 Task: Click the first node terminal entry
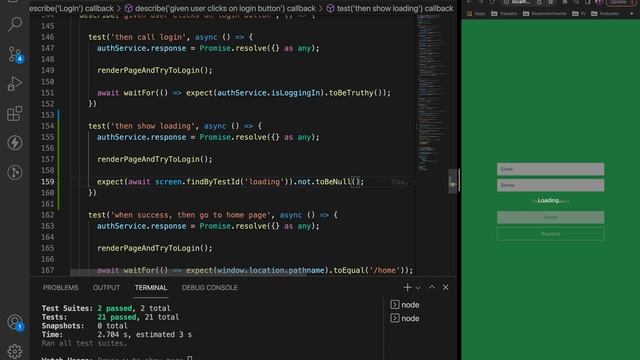tap(405, 304)
